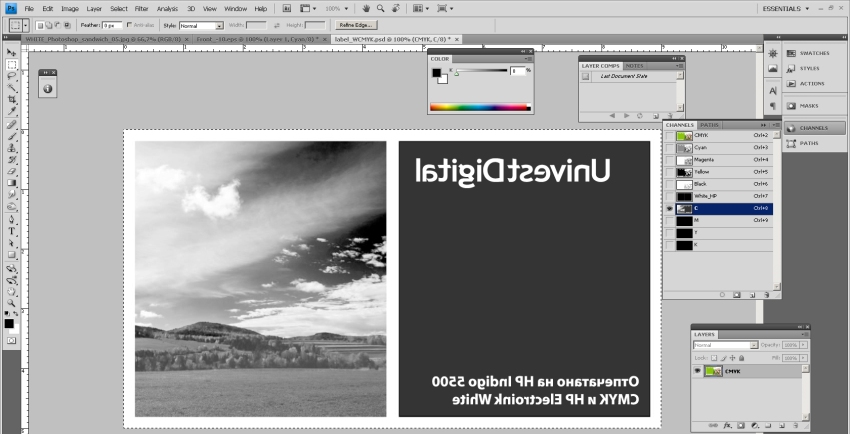Show the Cyan channel

point(670,148)
